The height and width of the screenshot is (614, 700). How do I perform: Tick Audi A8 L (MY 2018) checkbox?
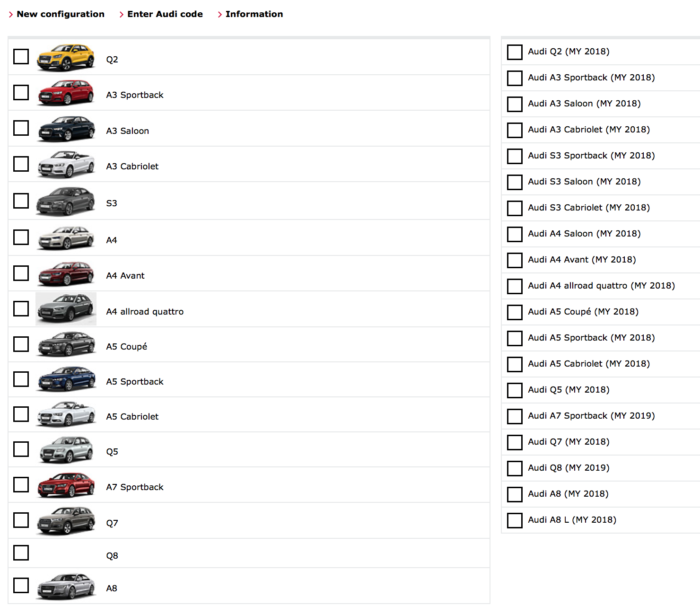(515, 520)
